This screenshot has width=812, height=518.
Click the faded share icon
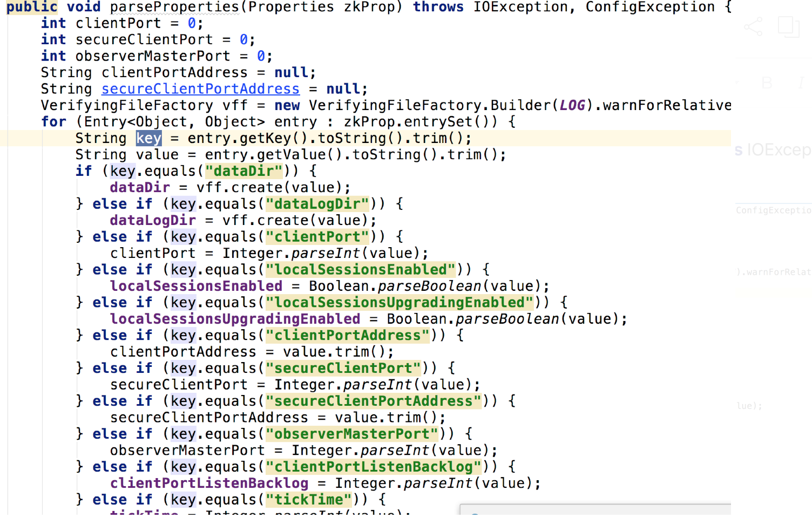[753, 26]
